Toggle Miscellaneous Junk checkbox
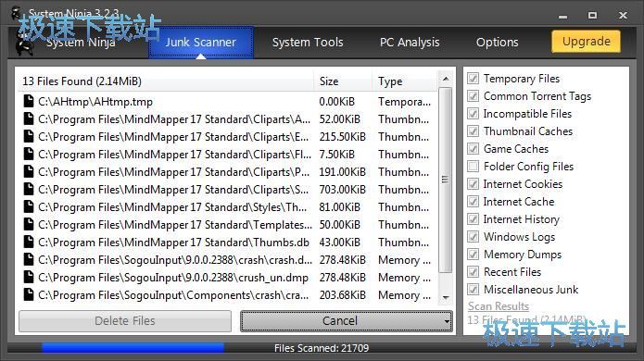644x361 pixels. pyautogui.click(x=474, y=290)
